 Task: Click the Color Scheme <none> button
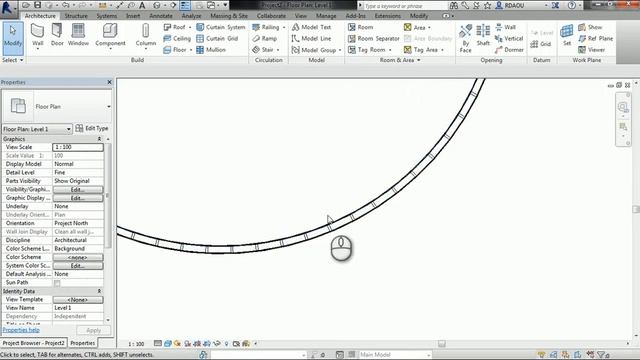78,258
